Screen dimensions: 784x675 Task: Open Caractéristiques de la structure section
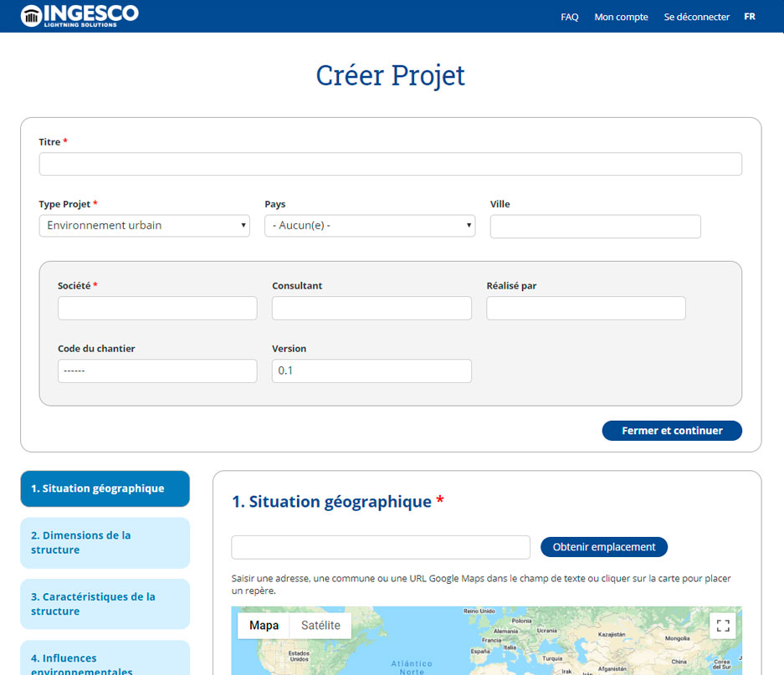105,604
